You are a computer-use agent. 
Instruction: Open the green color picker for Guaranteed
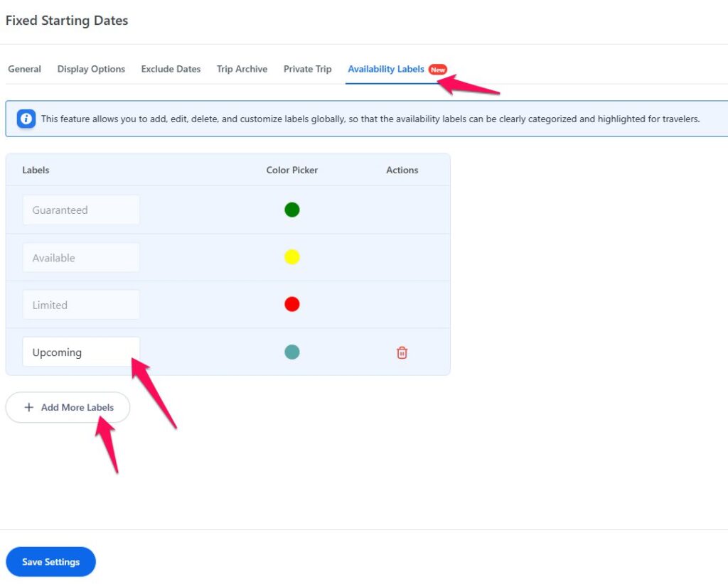point(292,210)
